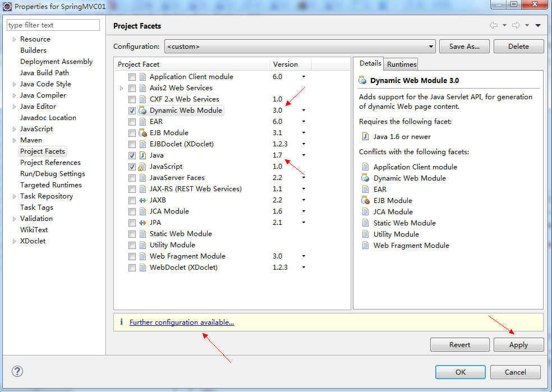
Task: Expand the Resource tree node
Action: [14, 39]
